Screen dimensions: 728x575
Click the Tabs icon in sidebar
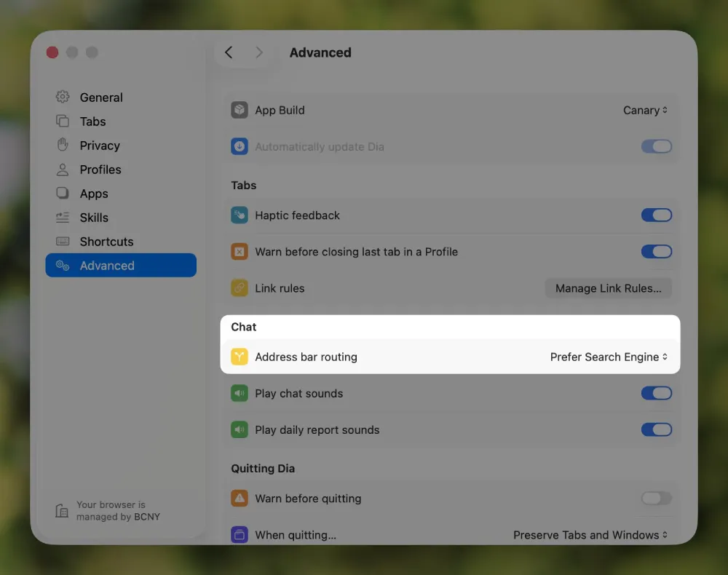pyautogui.click(x=62, y=121)
